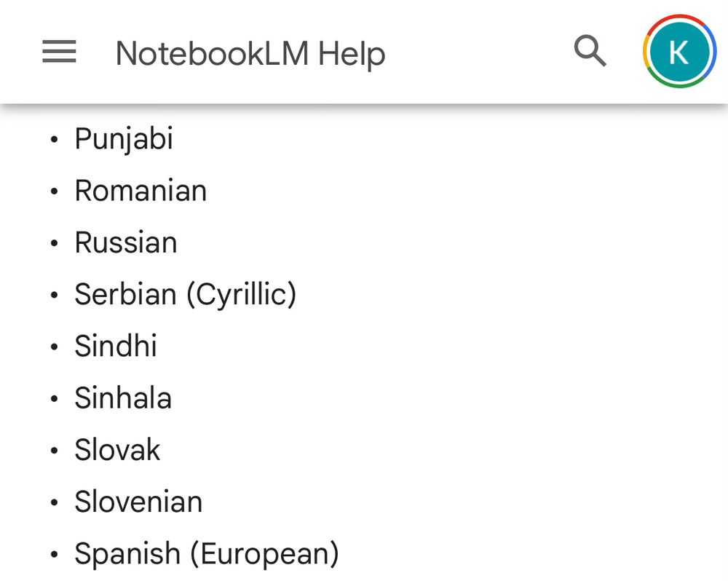This screenshot has width=728, height=581.
Task: Click the bullet point beside Russian
Action: click(55, 243)
